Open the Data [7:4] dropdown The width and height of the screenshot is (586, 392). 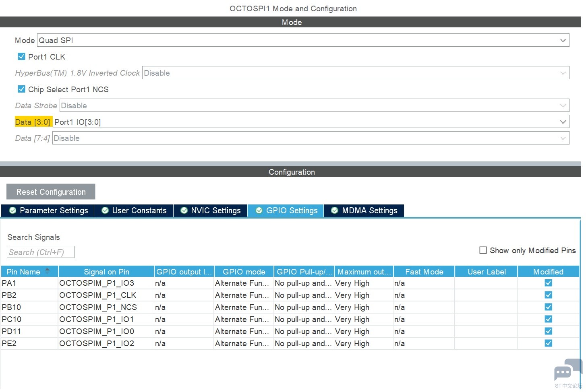click(311, 138)
